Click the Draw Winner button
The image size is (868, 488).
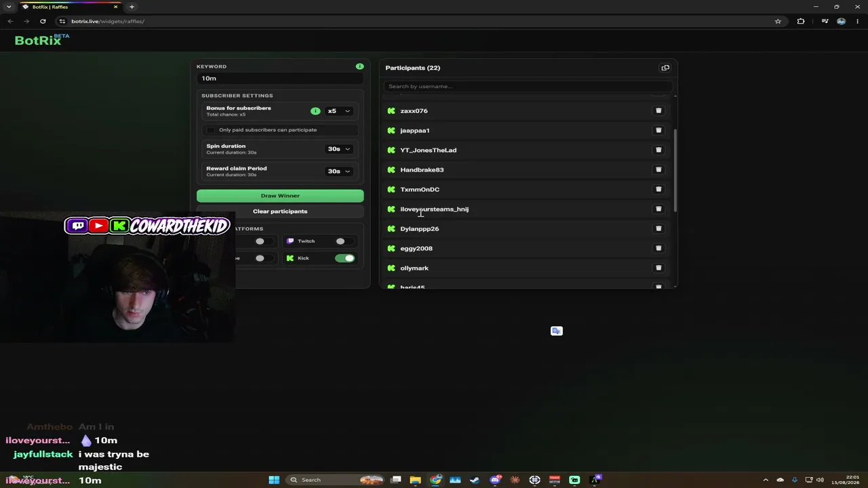[x=280, y=196]
